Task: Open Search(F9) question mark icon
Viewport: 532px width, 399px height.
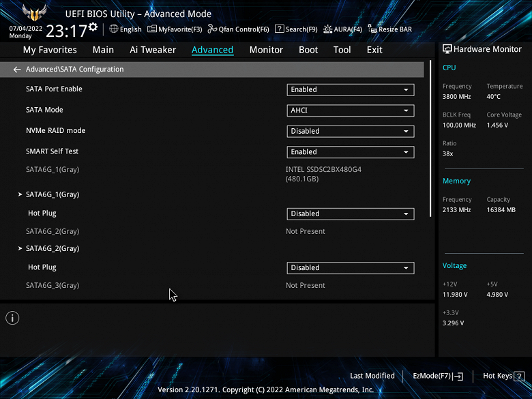Action: point(279,29)
